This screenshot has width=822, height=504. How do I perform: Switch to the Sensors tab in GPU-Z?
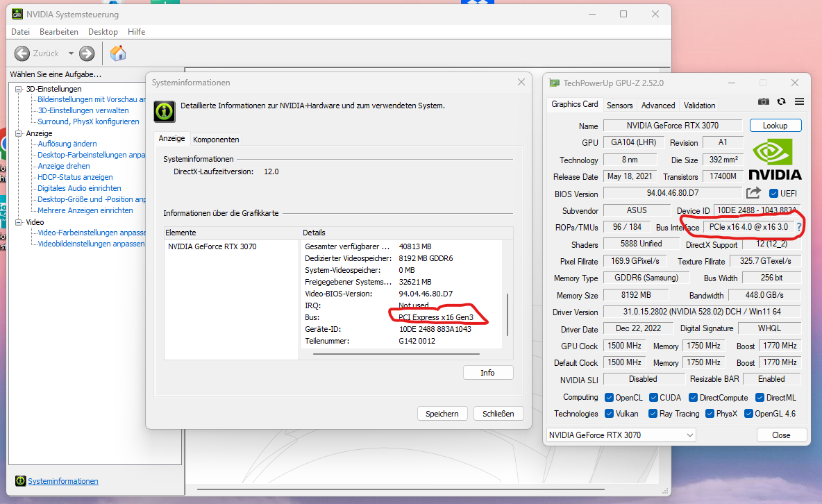pos(620,106)
